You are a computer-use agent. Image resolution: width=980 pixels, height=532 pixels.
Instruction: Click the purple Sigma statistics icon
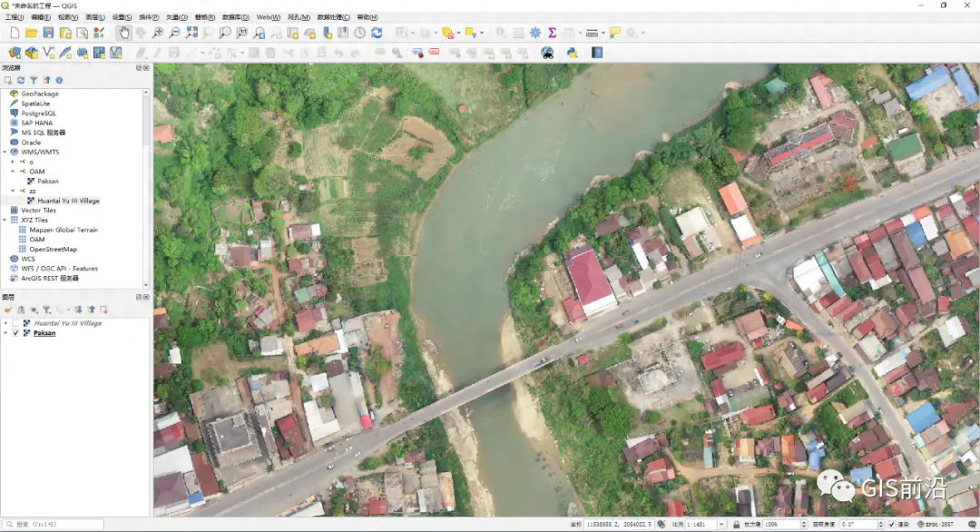click(x=552, y=33)
